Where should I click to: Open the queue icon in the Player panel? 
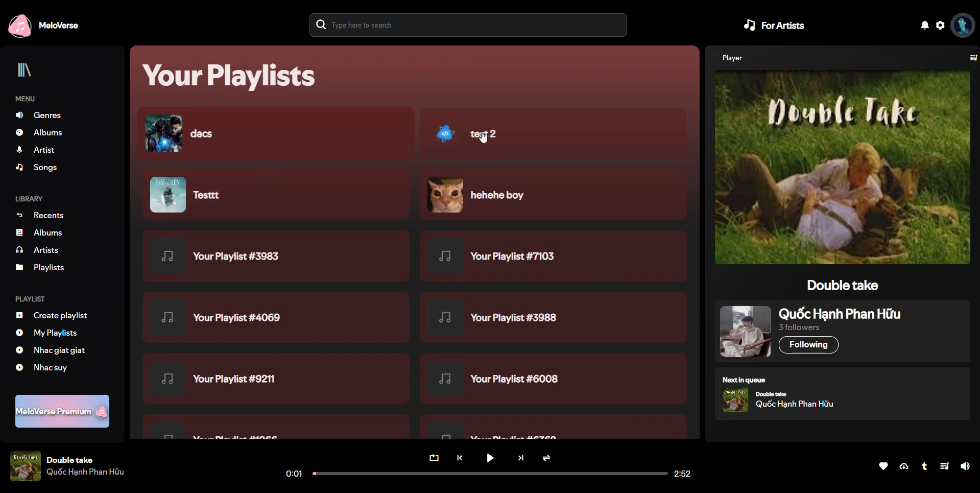(x=973, y=57)
